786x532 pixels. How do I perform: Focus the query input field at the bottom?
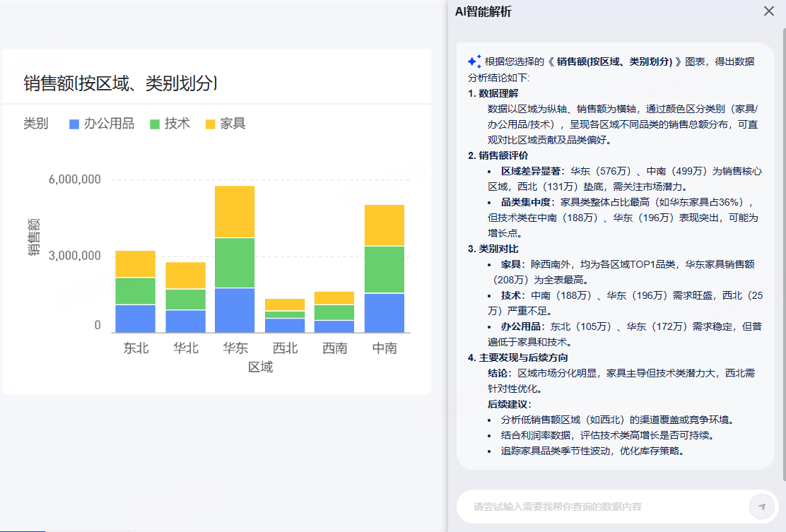601,507
